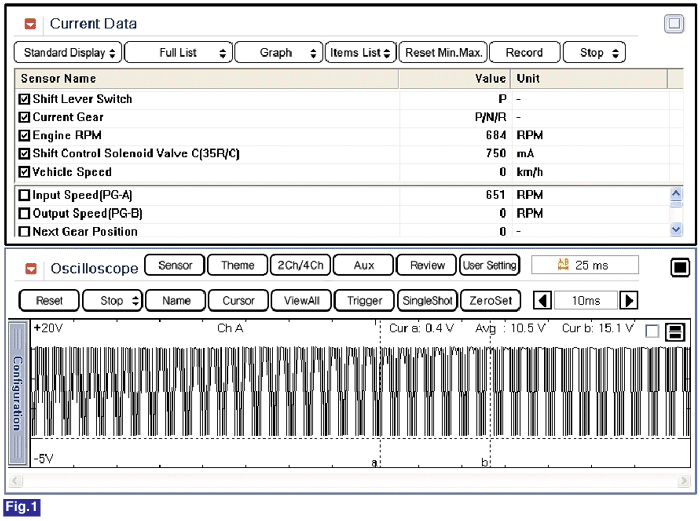Select cursor a marker on waveform

[375, 463]
